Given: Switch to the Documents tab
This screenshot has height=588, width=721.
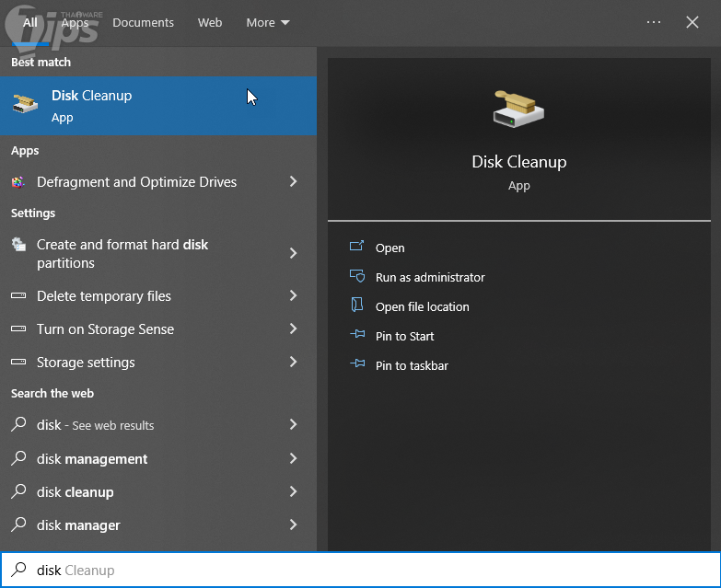Looking at the screenshot, I should [x=143, y=22].
